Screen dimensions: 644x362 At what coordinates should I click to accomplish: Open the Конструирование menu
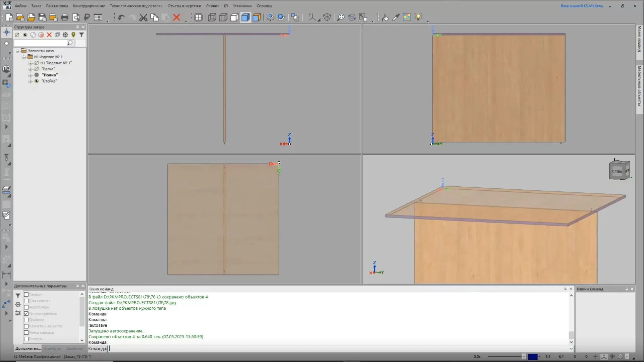[x=89, y=6]
